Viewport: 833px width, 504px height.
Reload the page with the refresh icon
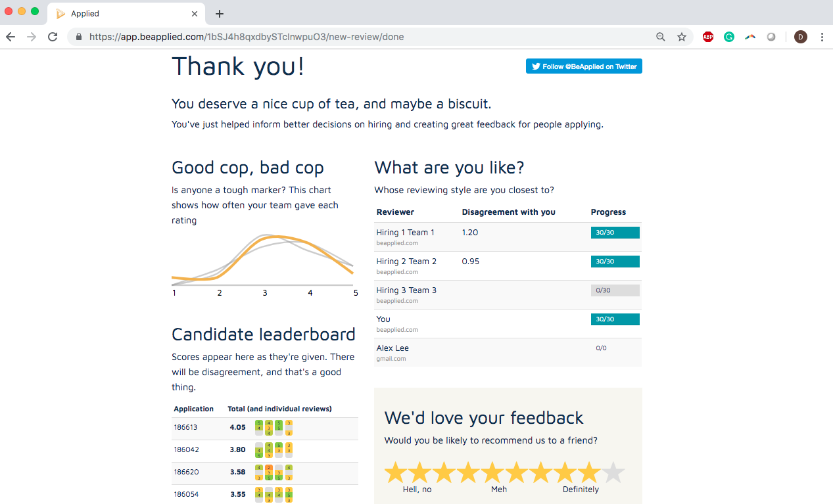(x=53, y=37)
